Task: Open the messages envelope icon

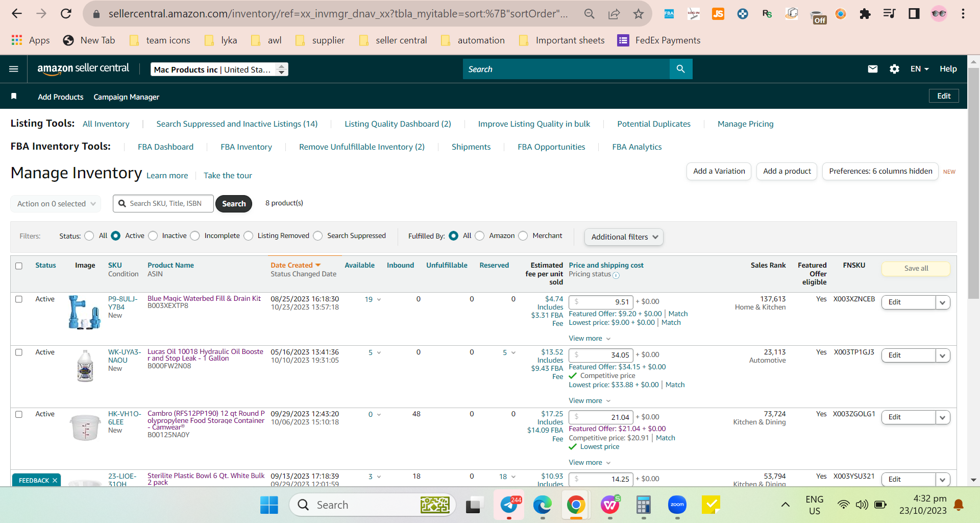Action: pyautogui.click(x=873, y=69)
